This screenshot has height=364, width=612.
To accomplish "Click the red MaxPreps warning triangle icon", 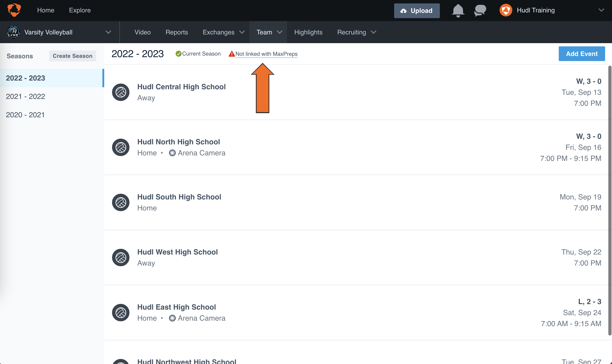I will tap(232, 54).
